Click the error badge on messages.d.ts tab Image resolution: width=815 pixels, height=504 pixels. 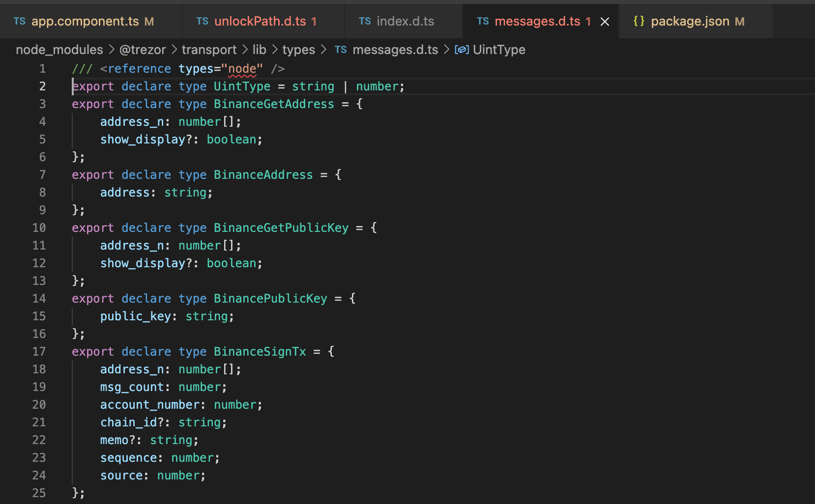pyautogui.click(x=588, y=21)
